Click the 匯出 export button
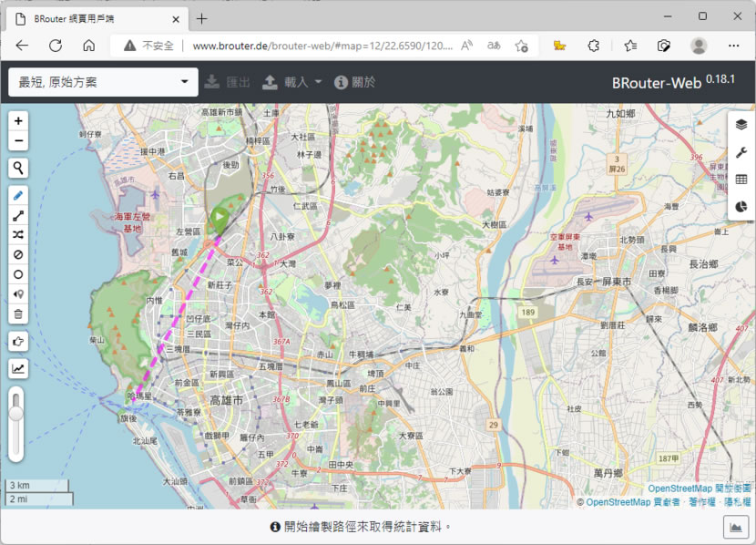The width and height of the screenshot is (756, 545). click(x=227, y=82)
